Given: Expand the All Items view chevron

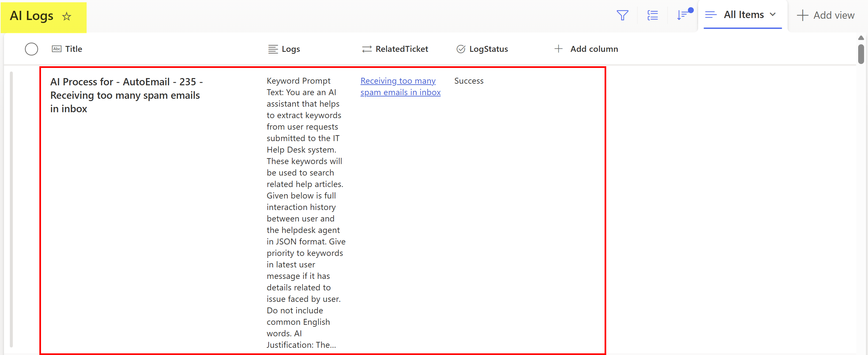Looking at the screenshot, I should 773,14.
